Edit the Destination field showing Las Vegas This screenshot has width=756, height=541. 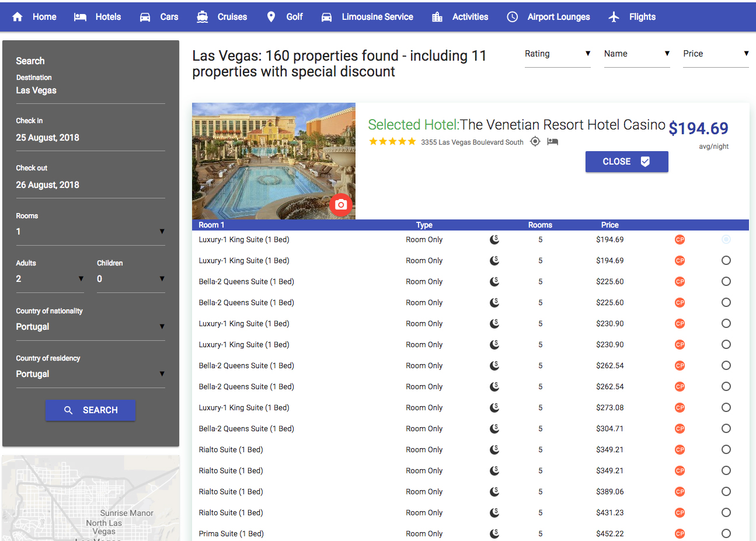pos(90,90)
